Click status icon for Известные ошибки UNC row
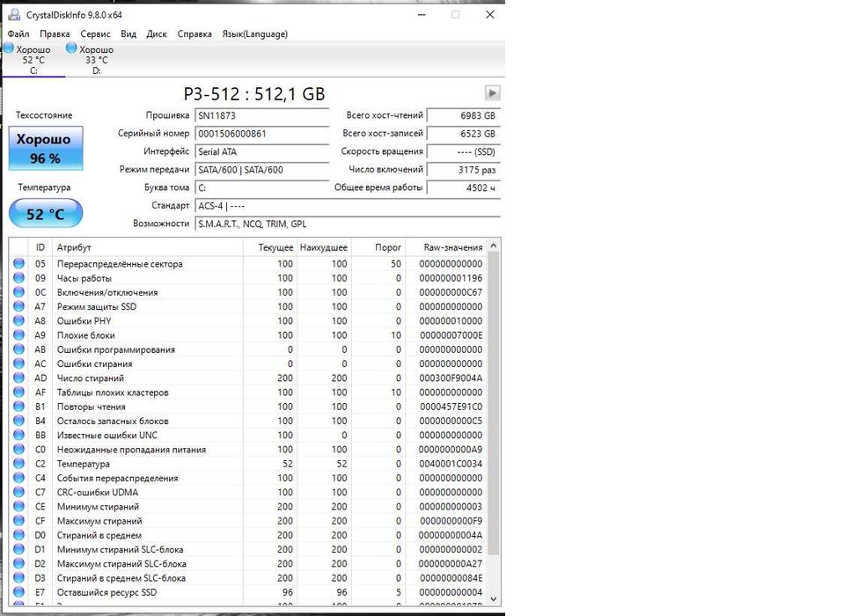Screen dimensions: 866x616 click(x=18, y=435)
